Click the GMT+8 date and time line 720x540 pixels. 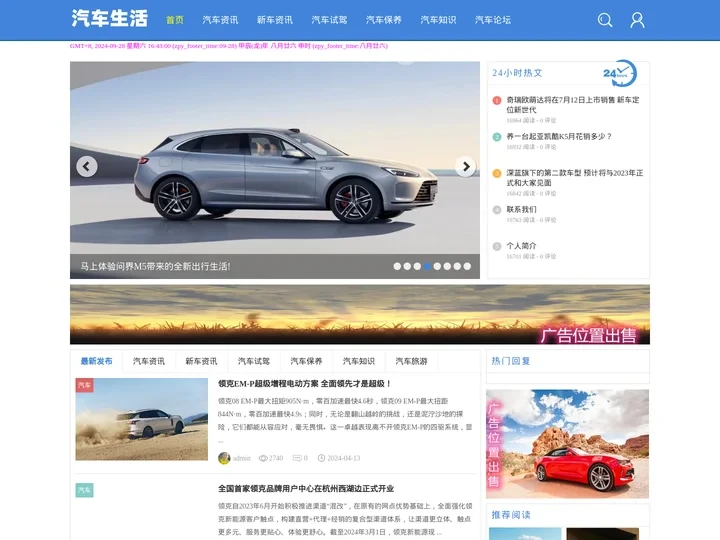(x=229, y=46)
